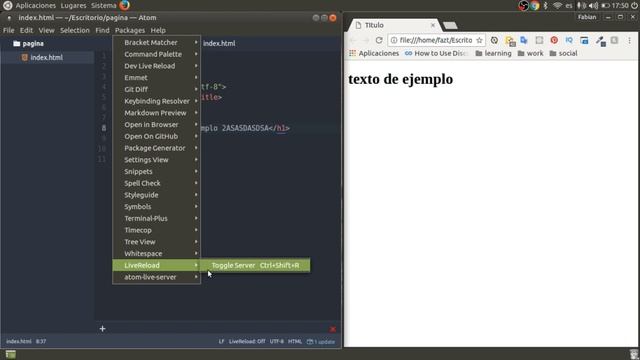Screen dimensions: 640x360
Task: Open Atom's File menu
Action: [x=9, y=30]
